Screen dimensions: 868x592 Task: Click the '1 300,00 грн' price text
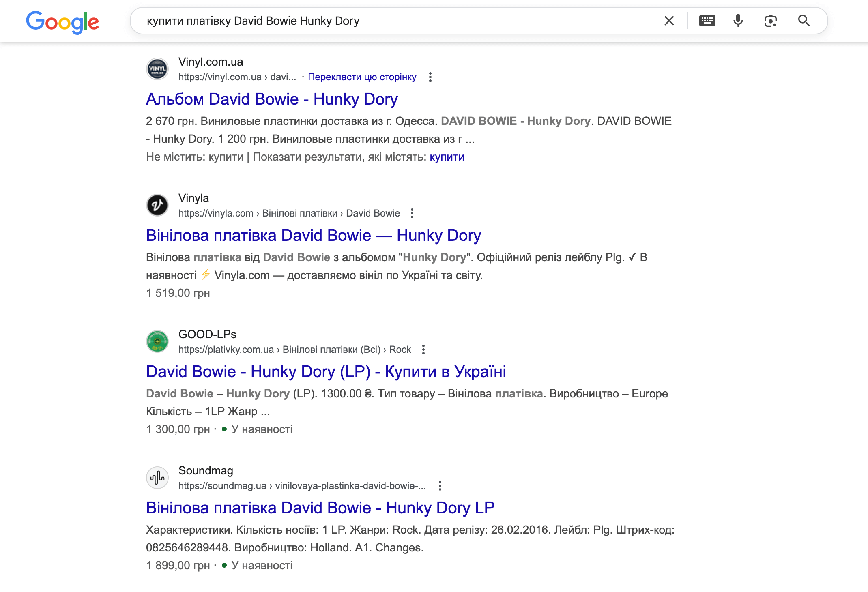click(178, 429)
